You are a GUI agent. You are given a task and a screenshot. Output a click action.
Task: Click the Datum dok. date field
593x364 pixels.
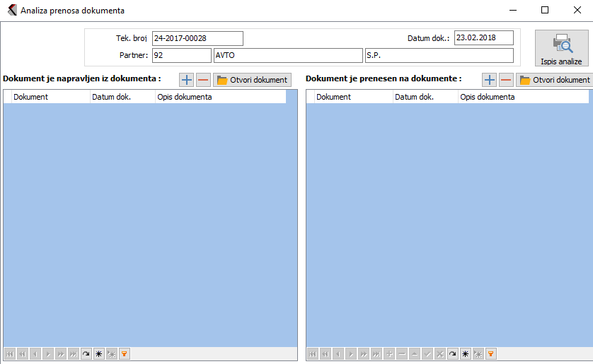tap(483, 38)
